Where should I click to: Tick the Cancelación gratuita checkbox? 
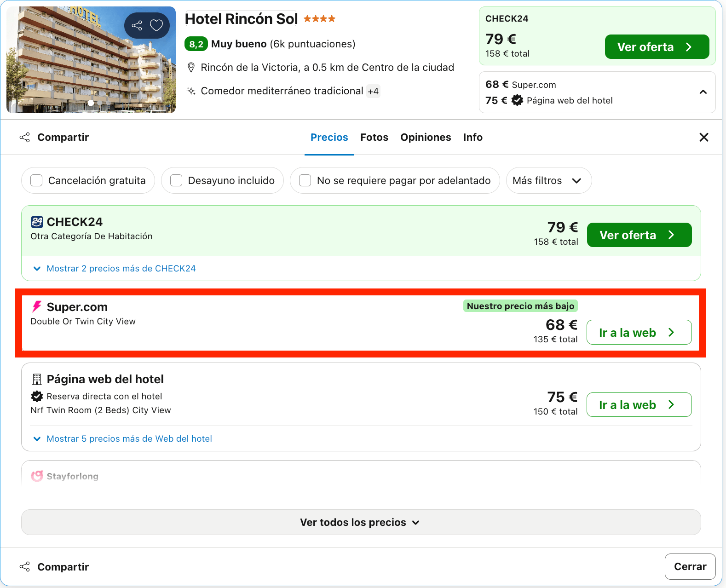click(36, 180)
